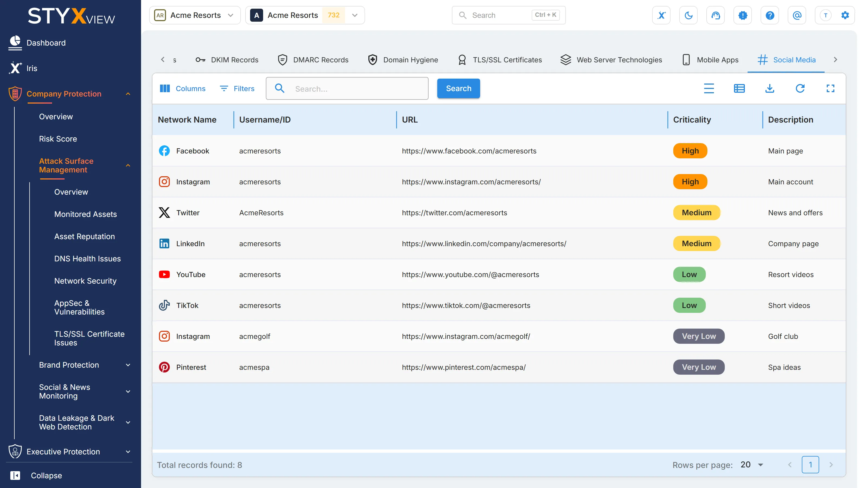This screenshot has height=488, width=868.
Task: Collapse the sidebar
Action: (x=36, y=475)
